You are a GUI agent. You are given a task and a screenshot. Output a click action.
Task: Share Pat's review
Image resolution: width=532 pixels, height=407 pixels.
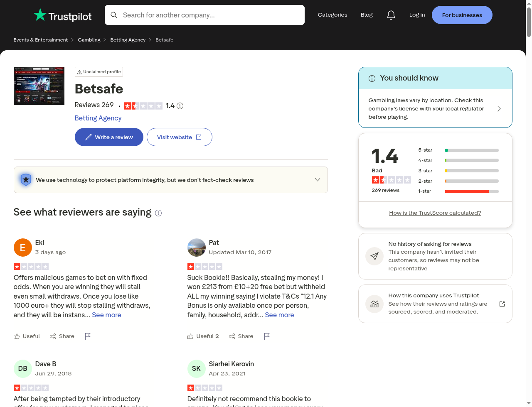pyautogui.click(x=241, y=336)
